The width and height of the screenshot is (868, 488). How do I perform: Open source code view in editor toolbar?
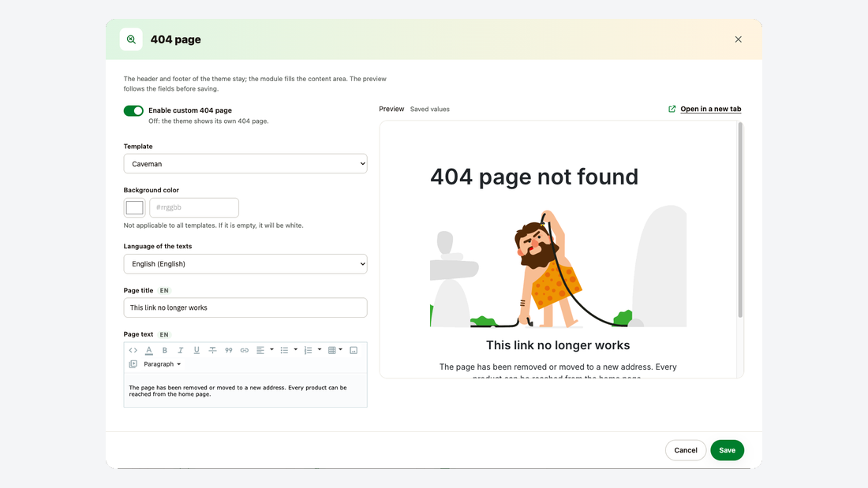tap(133, 350)
